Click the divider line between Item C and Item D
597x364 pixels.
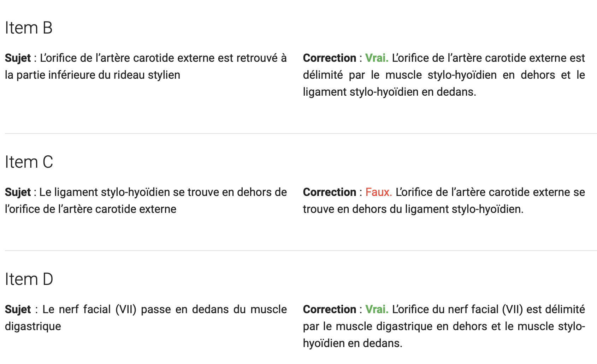[x=301, y=251]
